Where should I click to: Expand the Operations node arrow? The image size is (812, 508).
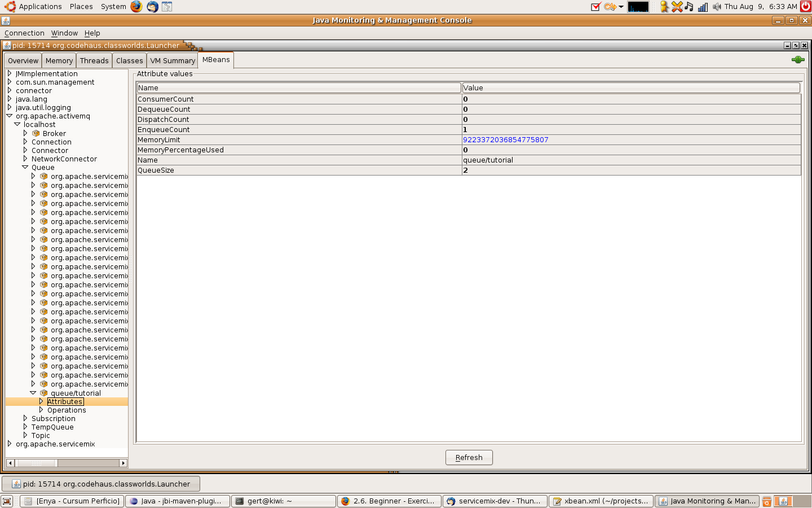[x=41, y=410]
